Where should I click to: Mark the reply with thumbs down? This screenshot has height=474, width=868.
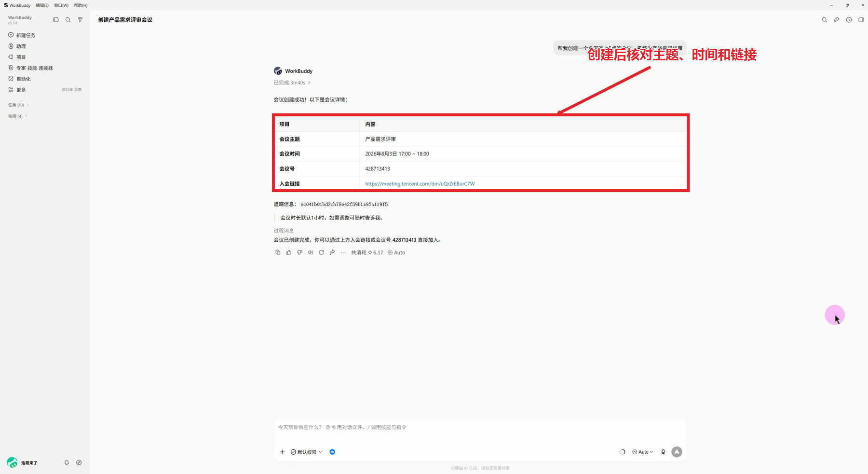pyautogui.click(x=299, y=252)
